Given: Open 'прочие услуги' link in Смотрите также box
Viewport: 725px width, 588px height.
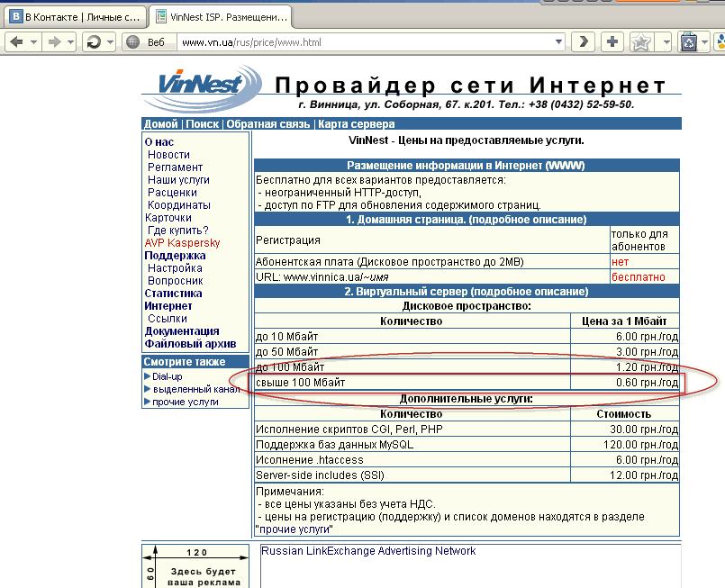Looking at the screenshot, I should tap(185, 402).
